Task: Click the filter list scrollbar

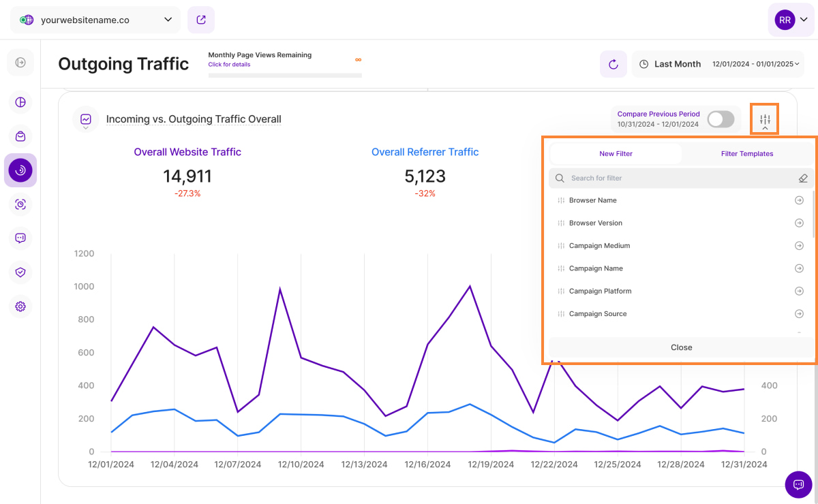Action: click(813, 215)
